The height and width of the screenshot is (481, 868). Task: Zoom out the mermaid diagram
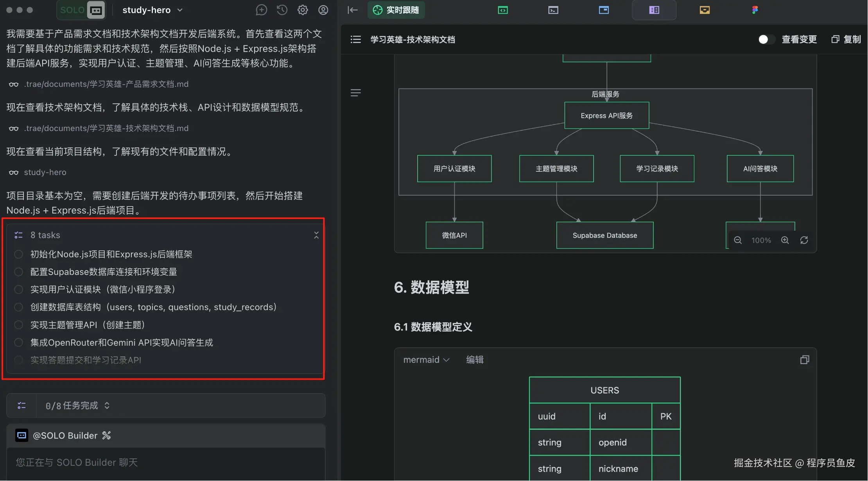tap(738, 240)
